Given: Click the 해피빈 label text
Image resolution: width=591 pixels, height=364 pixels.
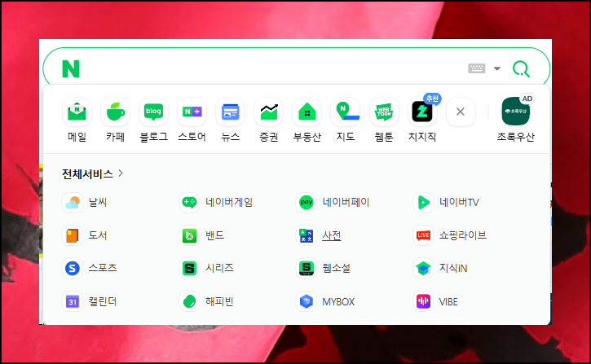Looking at the screenshot, I should 219,301.
